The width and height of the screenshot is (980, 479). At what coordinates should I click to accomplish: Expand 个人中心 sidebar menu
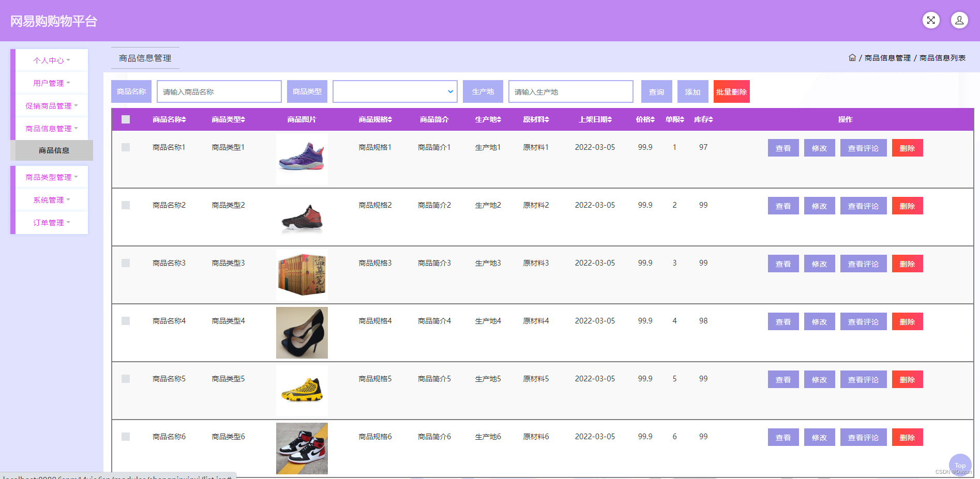pos(52,60)
